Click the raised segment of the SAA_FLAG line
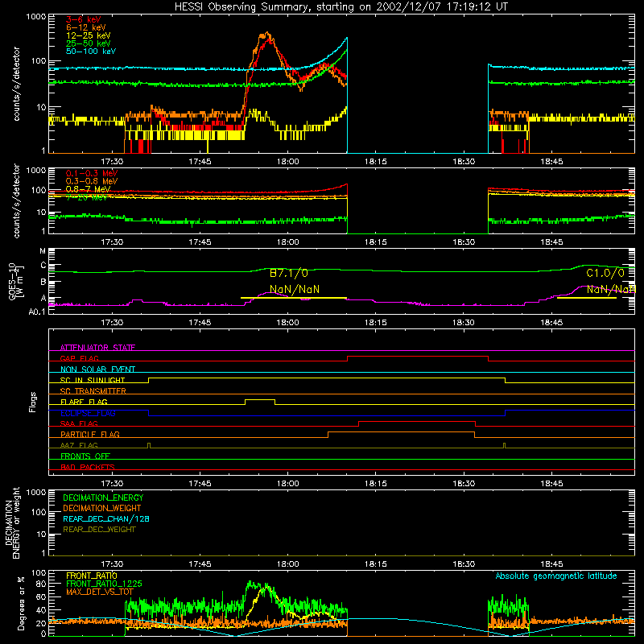 tap(417, 421)
